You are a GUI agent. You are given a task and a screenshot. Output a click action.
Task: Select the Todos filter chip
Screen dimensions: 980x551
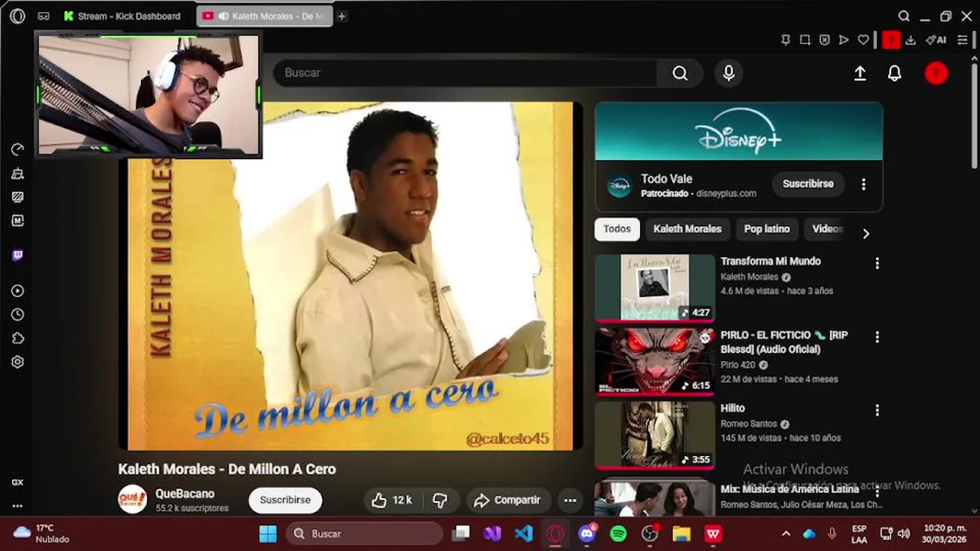click(x=617, y=229)
